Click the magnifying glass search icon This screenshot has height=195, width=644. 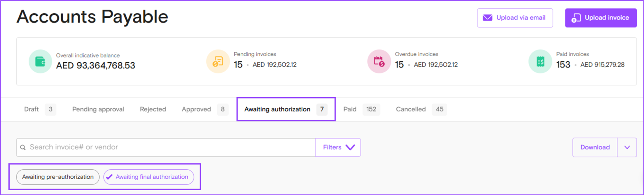click(x=23, y=147)
